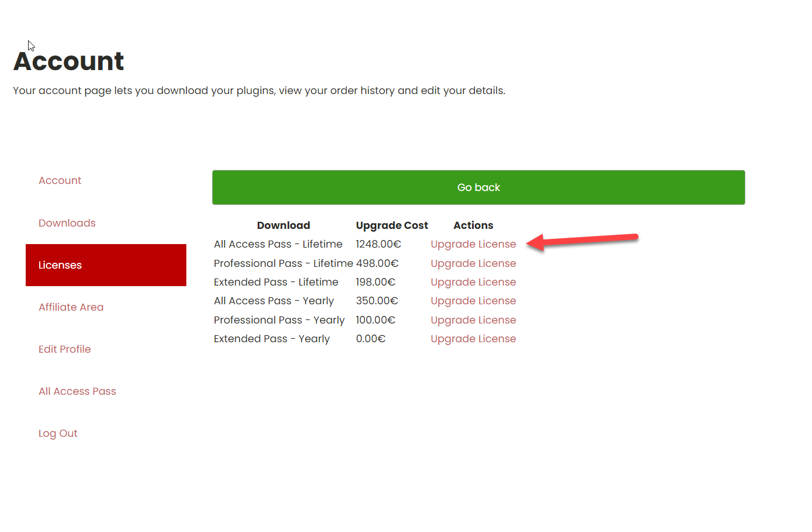Screen dimensions: 812x532
Task: Click the 0.00€ upgrade cost
Action: tap(371, 339)
